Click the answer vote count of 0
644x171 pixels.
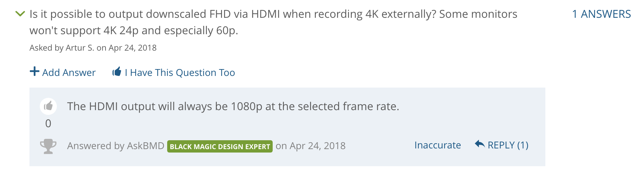tap(48, 123)
